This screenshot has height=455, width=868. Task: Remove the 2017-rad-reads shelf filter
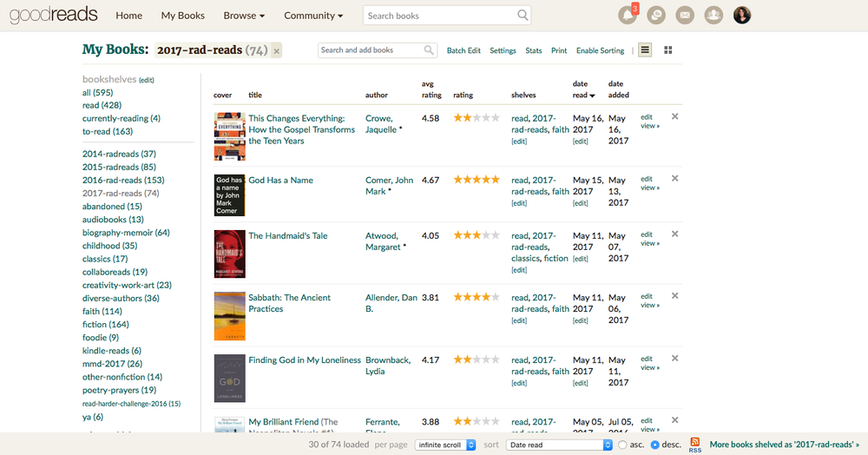[x=277, y=51]
